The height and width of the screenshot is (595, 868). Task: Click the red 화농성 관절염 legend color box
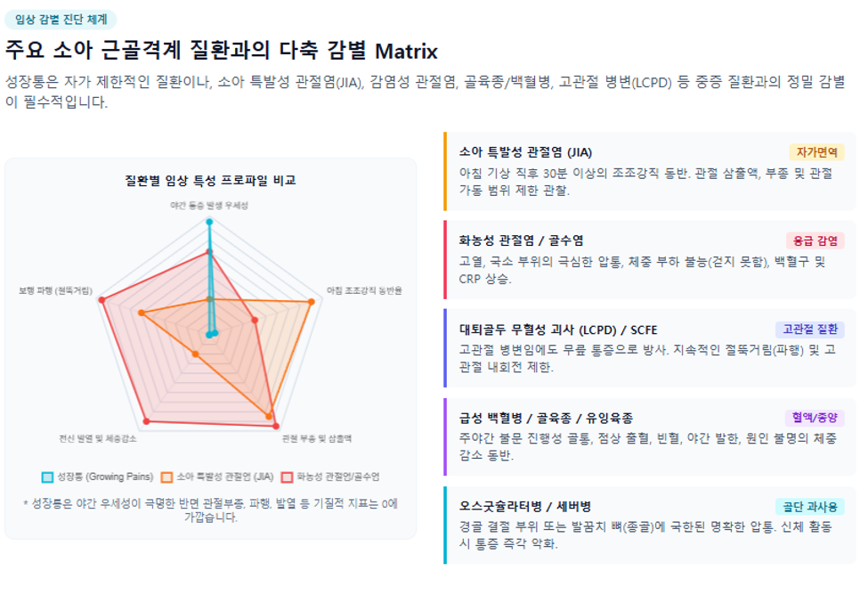pyautogui.click(x=287, y=477)
